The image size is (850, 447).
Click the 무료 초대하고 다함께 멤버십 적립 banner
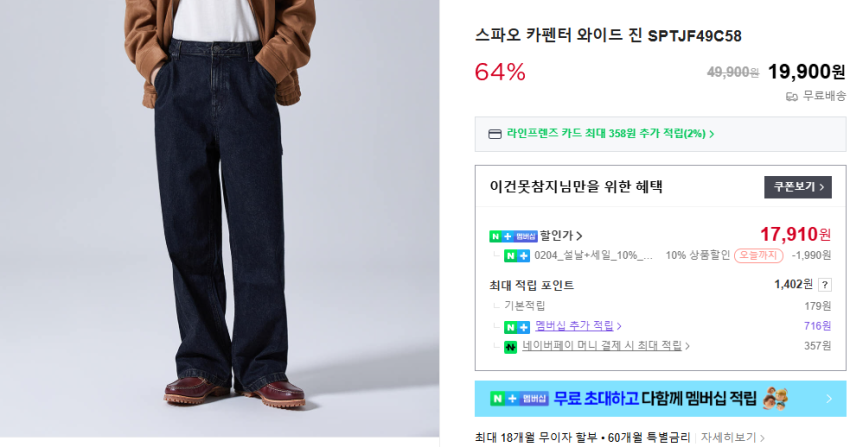[x=660, y=399]
